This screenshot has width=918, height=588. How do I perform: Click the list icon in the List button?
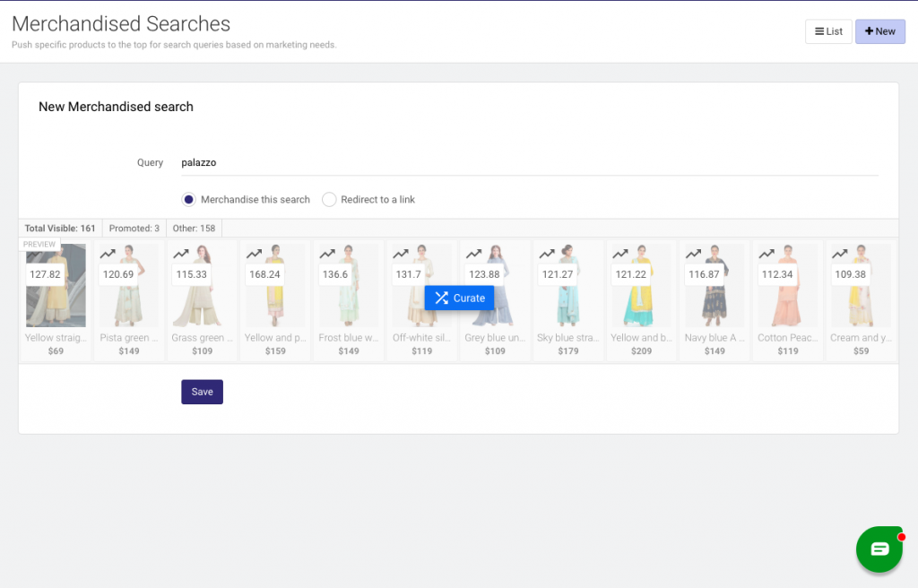tap(818, 30)
